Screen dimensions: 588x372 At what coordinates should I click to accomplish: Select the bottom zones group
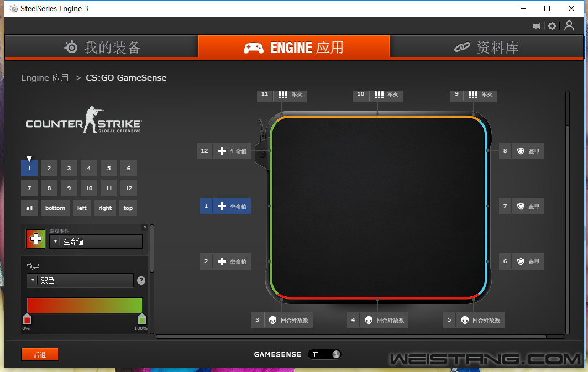[x=55, y=208]
